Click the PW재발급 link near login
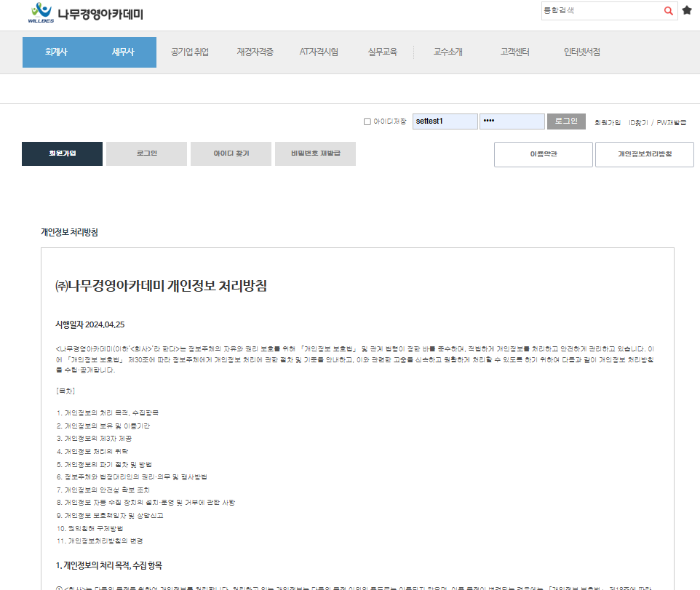 (671, 122)
